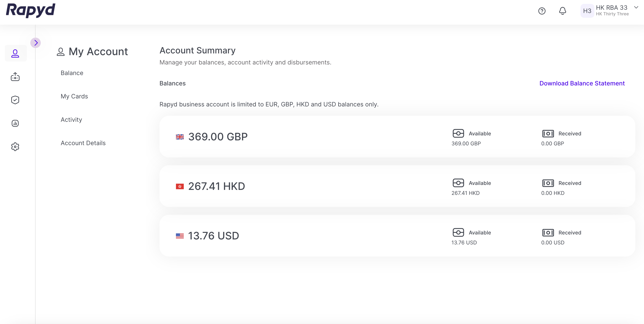Go to the Balance menu item
This screenshot has height=324, width=644.
[x=72, y=73]
